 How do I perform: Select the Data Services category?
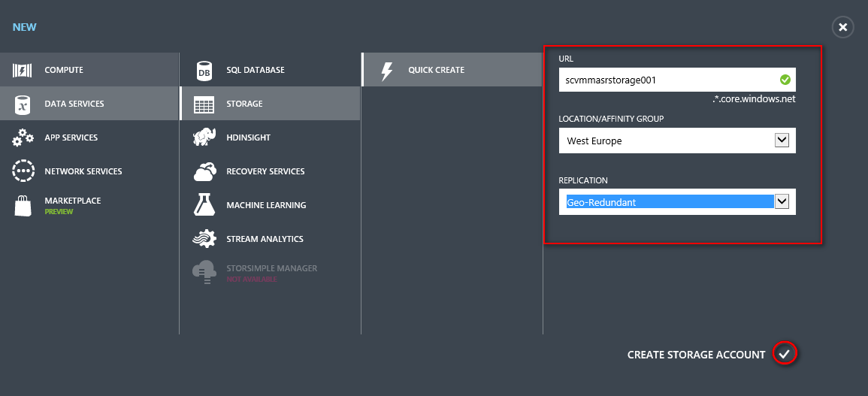click(x=89, y=104)
